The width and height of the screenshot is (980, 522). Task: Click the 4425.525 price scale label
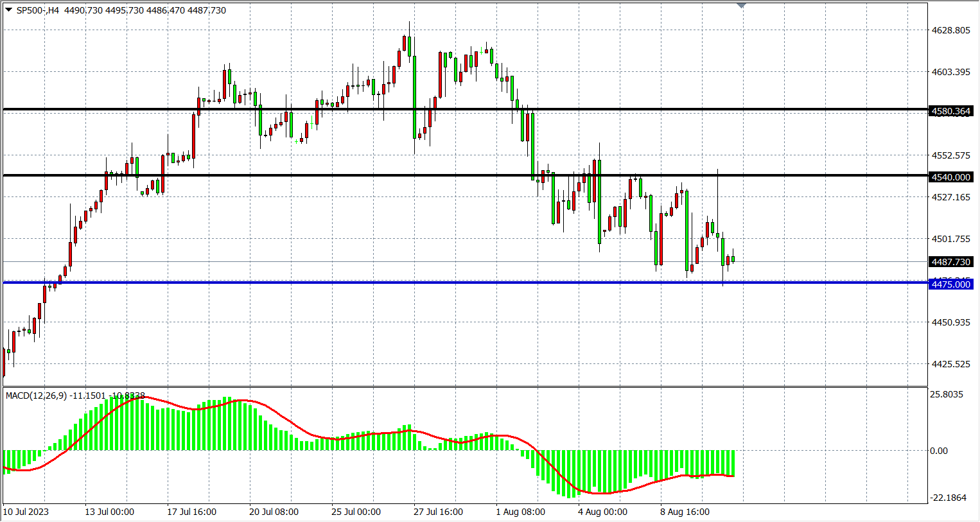950,364
